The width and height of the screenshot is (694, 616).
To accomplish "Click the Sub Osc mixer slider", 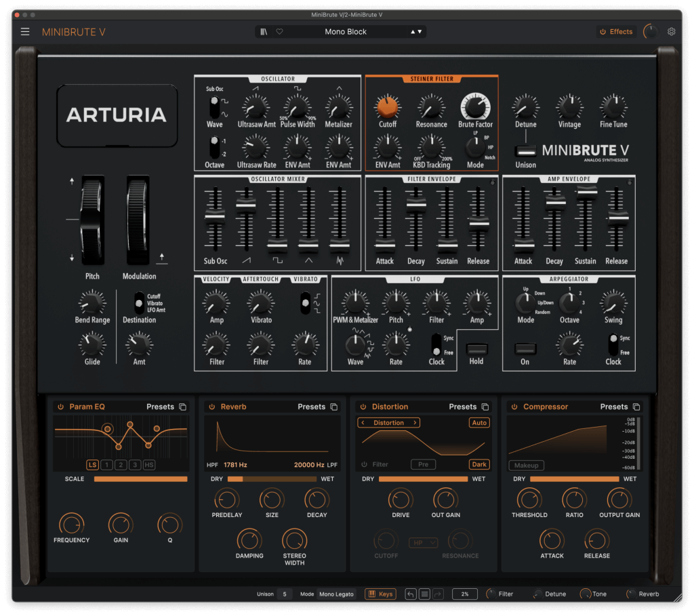I will (215, 218).
